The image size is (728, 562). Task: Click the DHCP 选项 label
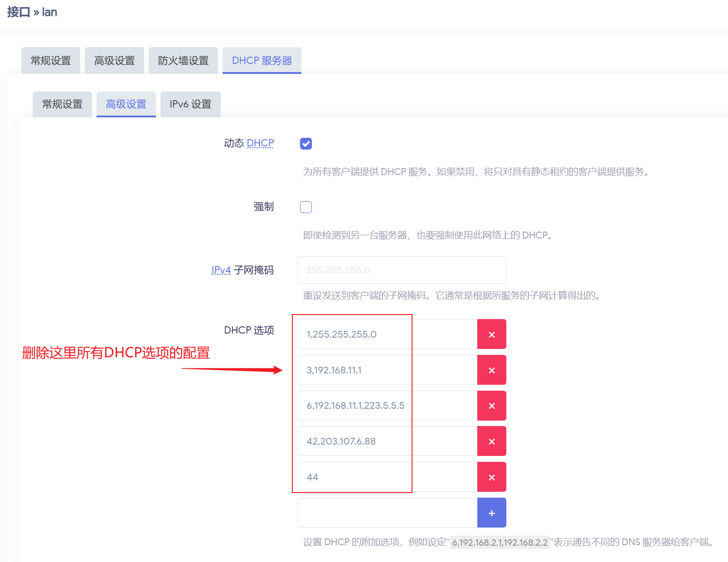click(x=249, y=330)
